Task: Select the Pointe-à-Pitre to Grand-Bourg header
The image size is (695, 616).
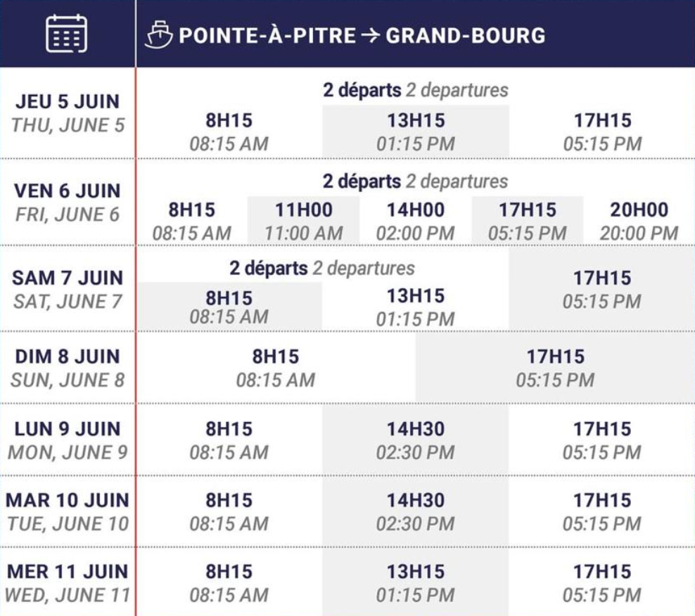Action: coord(362,35)
